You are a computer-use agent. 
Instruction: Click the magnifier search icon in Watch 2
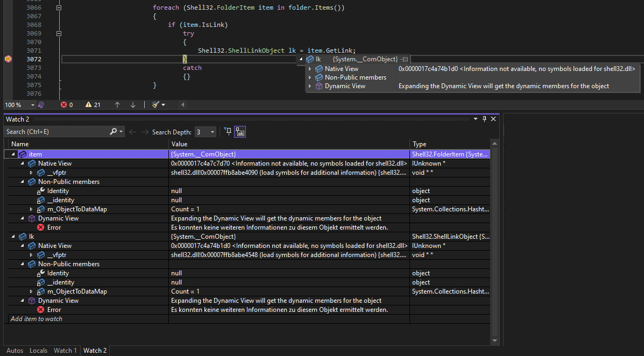coord(114,132)
